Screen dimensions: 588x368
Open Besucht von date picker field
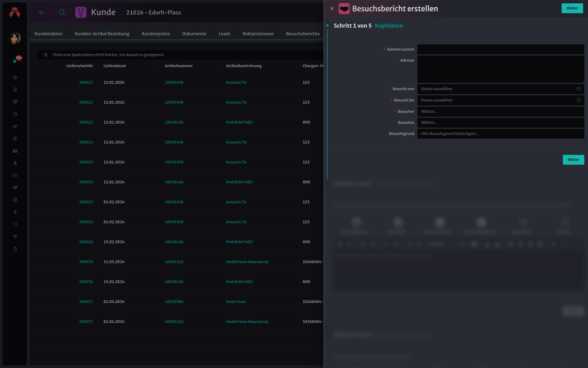pos(501,89)
